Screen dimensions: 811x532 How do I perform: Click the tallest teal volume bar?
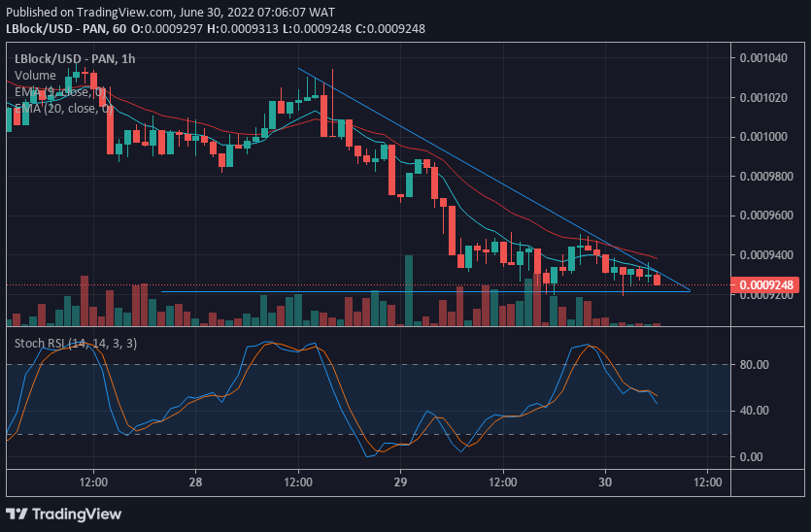click(x=409, y=290)
